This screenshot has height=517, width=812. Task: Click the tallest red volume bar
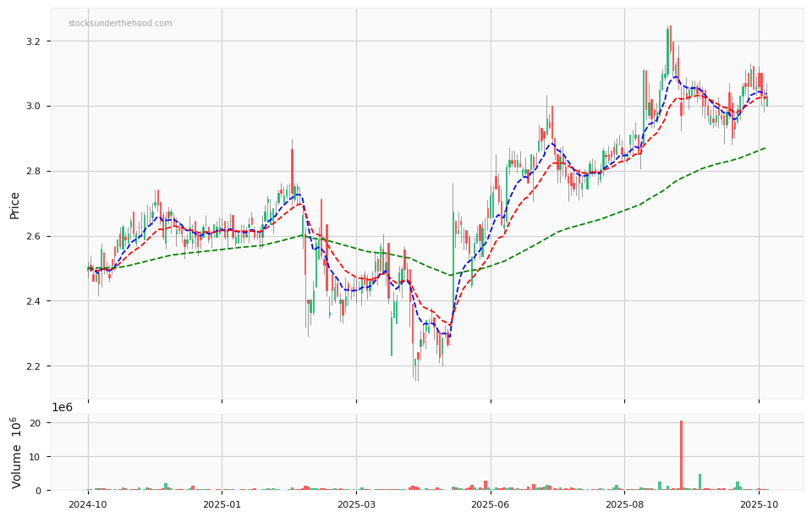click(x=681, y=455)
